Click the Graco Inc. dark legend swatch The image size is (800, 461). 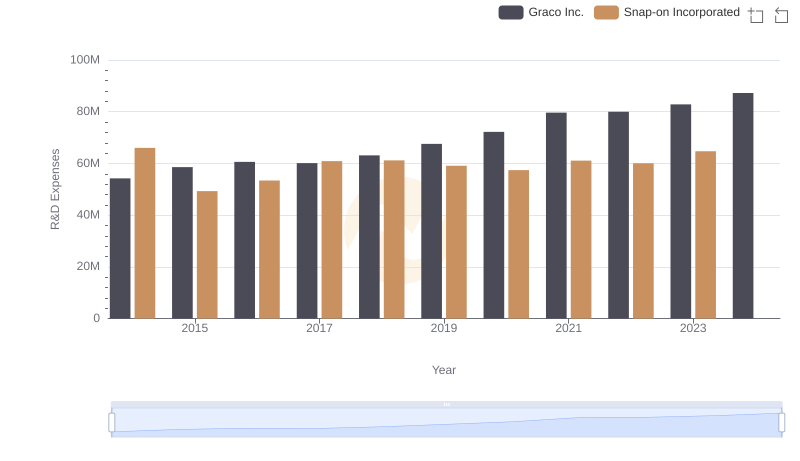pyautogui.click(x=511, y=12)
